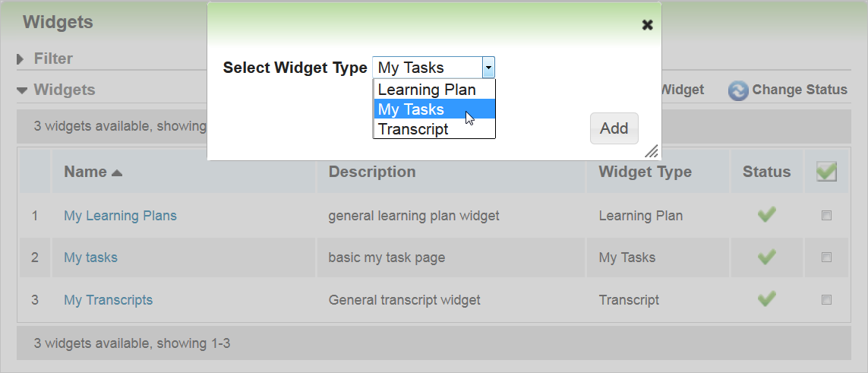This screenshot has height=373, width=868.
Task: Click the Widget Type dropdown arrow
Action: pyautogui.click(x=488, y=68)
